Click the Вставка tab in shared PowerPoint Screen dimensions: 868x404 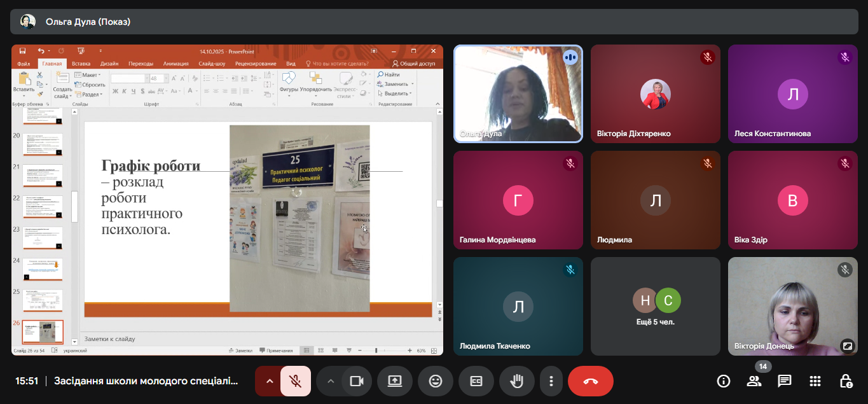81,64
